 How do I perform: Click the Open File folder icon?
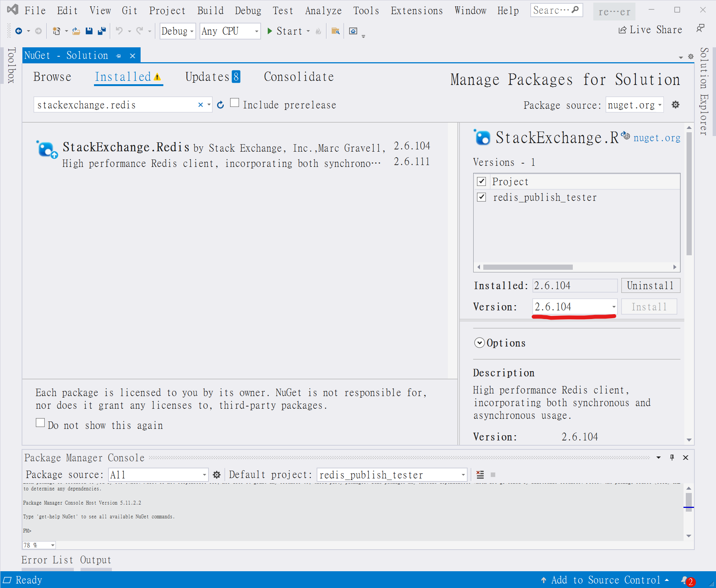(76, 31)
